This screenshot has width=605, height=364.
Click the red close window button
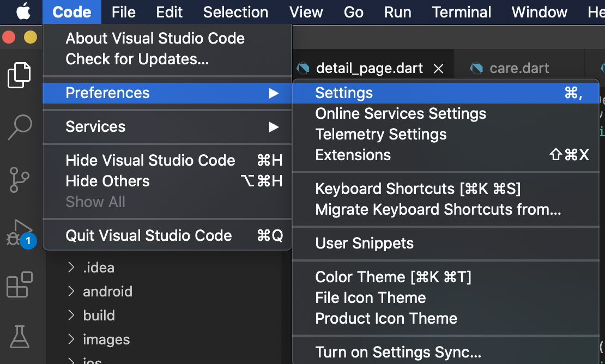pyautogui.click(x=9, y=38)
